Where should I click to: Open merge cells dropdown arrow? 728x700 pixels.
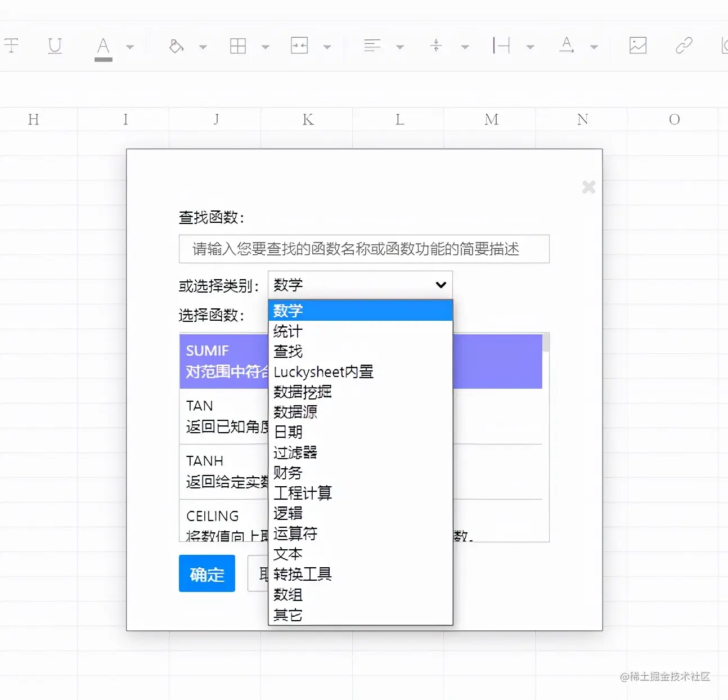pyautogui.click(x=327, y=47)
